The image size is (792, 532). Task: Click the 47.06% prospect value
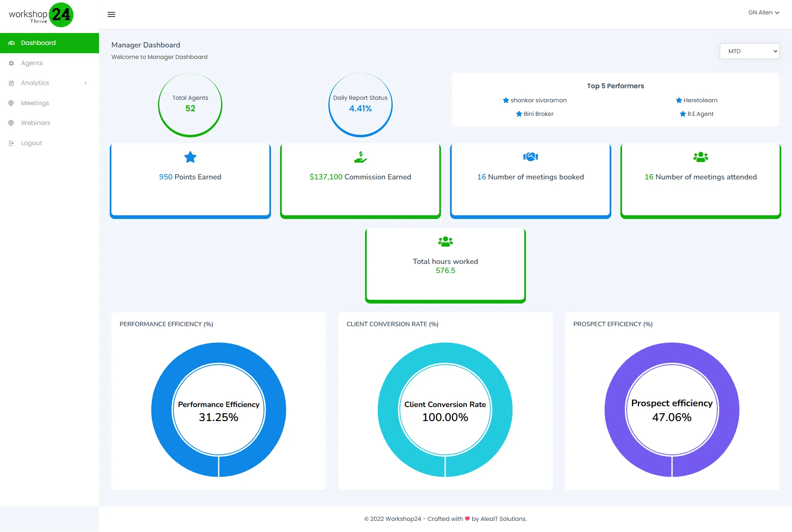[x=672, y=417]
